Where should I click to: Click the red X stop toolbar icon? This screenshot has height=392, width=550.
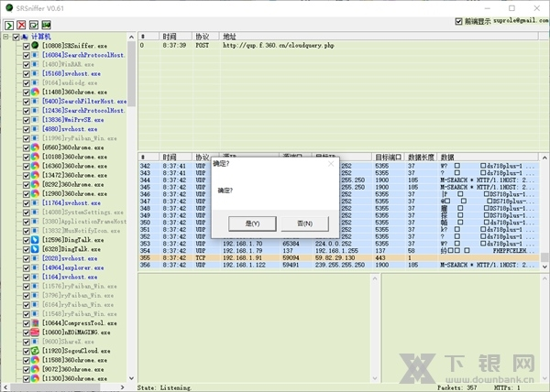click(x=21, y=24)
